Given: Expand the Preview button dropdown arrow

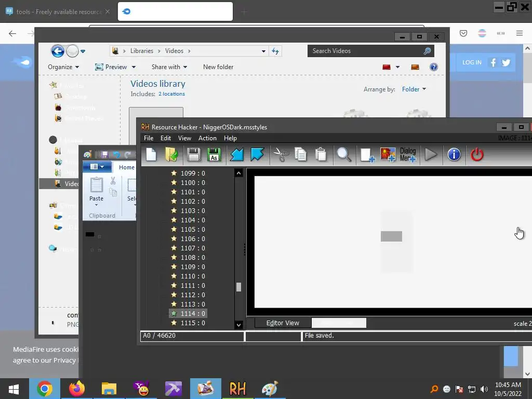Looking at the screenshot, I should coord(134,67).
